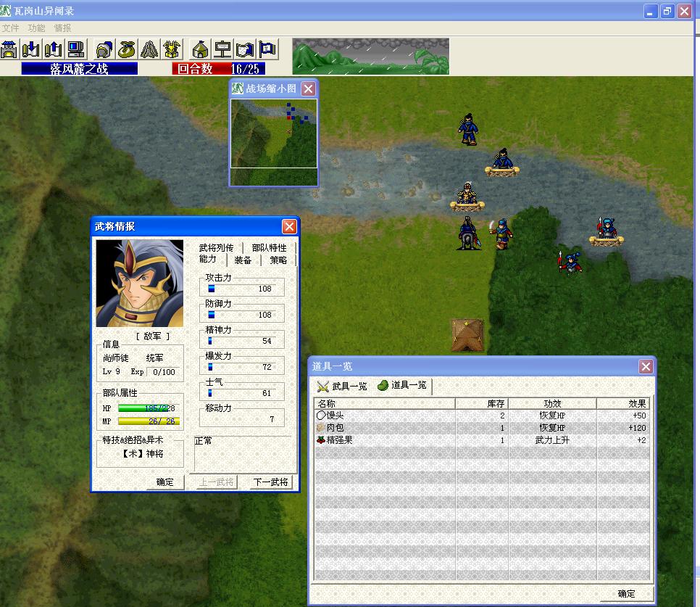
Task: Select the 肉包 item row
Action: (x=482, y=428)
